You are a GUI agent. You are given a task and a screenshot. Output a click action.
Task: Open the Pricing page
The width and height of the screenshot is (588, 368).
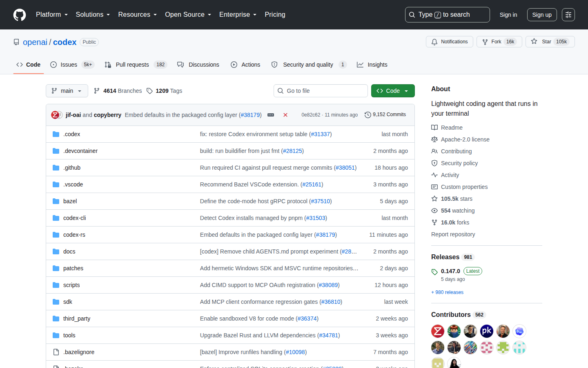275,15
